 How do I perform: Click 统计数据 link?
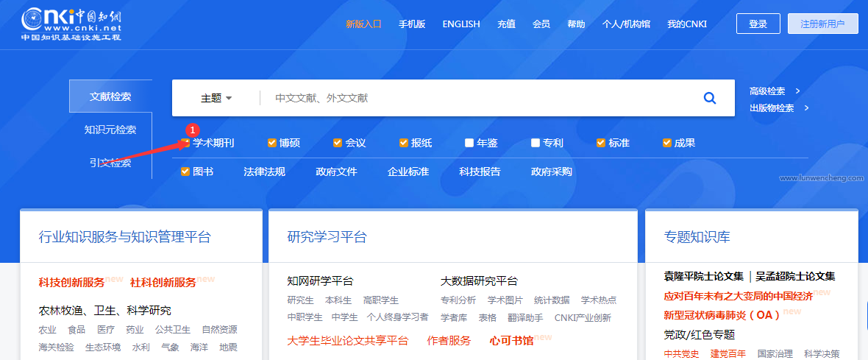point(552,300)
